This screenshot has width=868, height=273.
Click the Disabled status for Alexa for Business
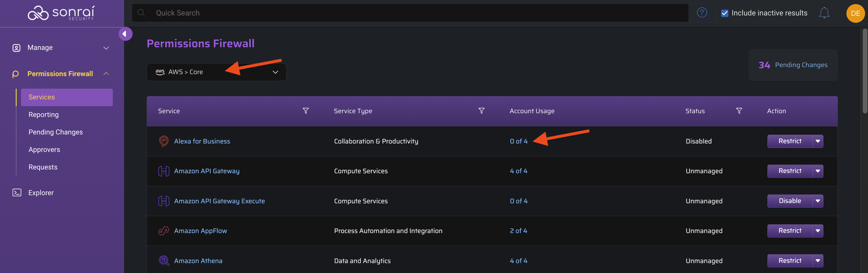699,141
